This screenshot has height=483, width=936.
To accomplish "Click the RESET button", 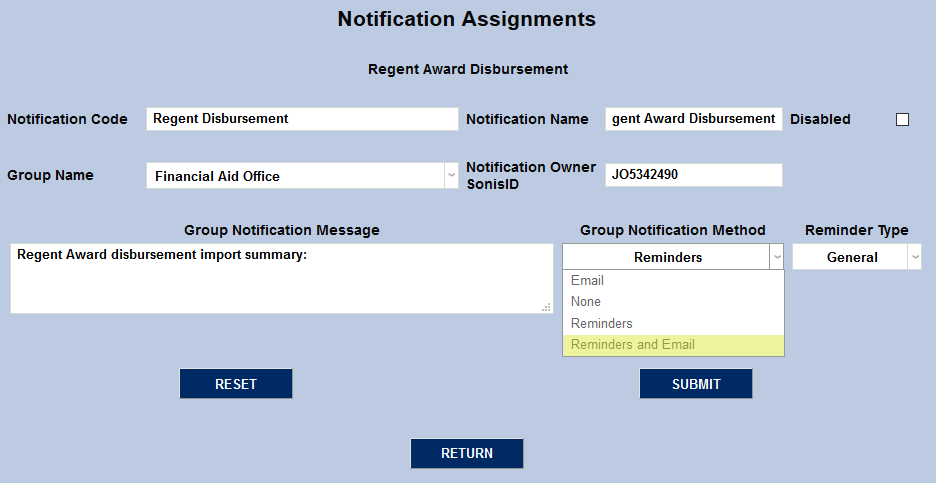I will click(x=236, y=383).
